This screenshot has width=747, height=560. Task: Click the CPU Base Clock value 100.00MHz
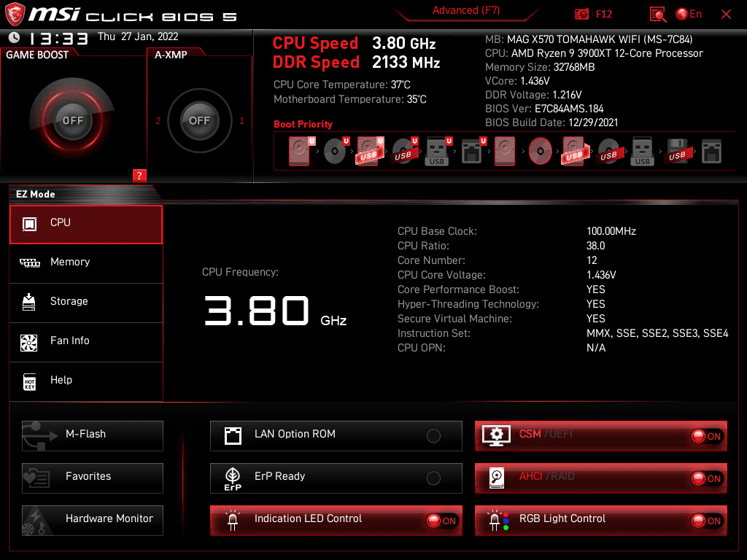611,231
